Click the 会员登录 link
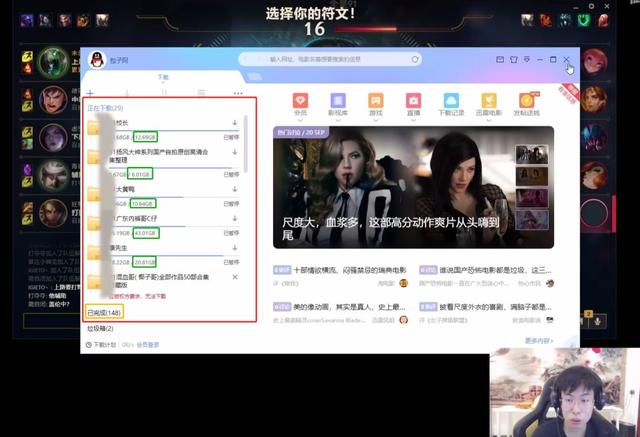 coord(148,345)
